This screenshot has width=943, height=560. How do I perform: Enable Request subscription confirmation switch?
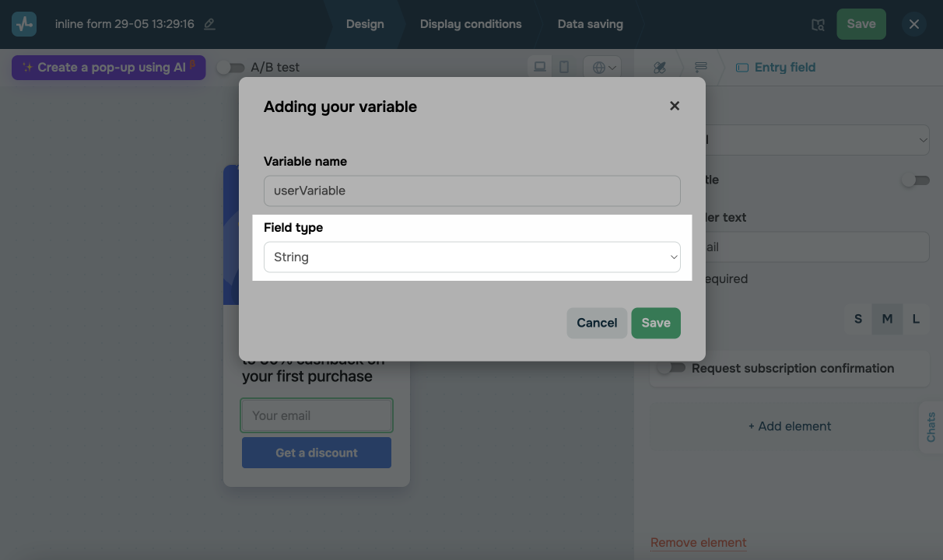coord(671,368)
